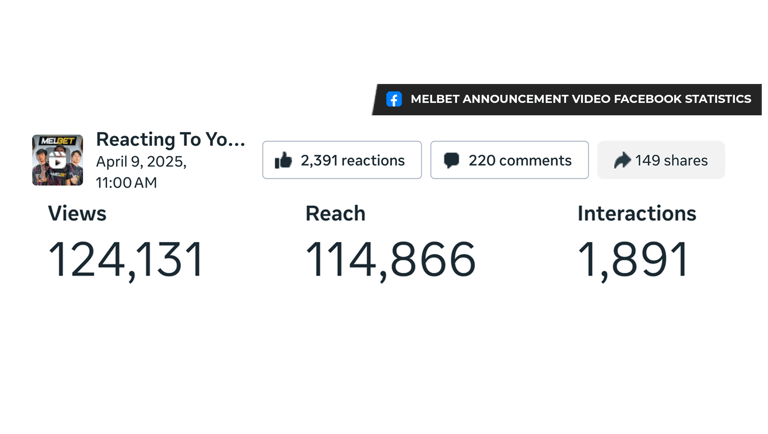Click the April 9, 2025 post date
768x434 pixels.
coord(141,161)
